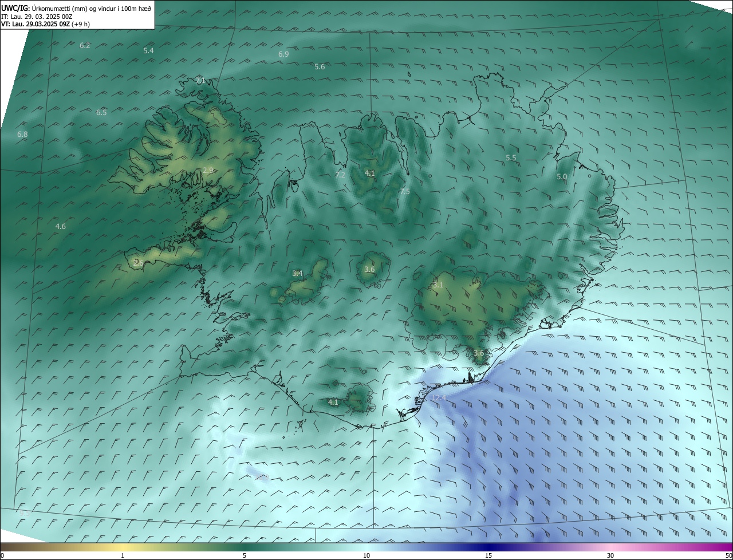
Task: Click the color scale tick label 1
Action: pyautogui.click(x=123, y=555)
